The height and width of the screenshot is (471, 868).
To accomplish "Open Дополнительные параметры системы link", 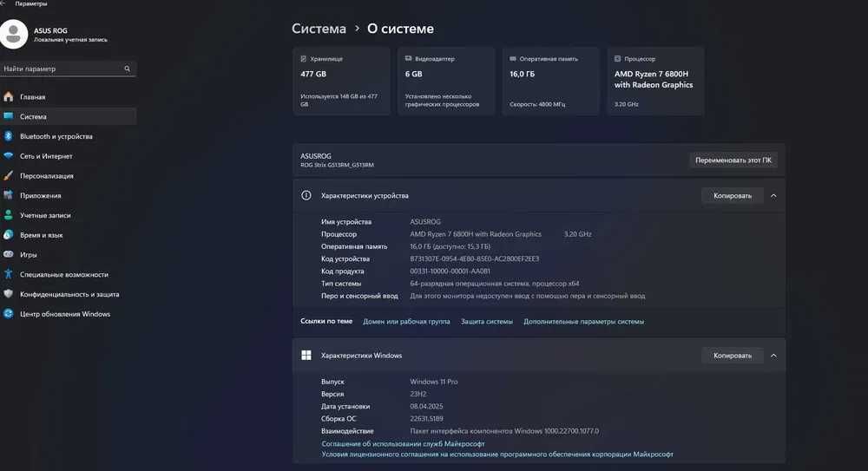I will coord(583,322).
